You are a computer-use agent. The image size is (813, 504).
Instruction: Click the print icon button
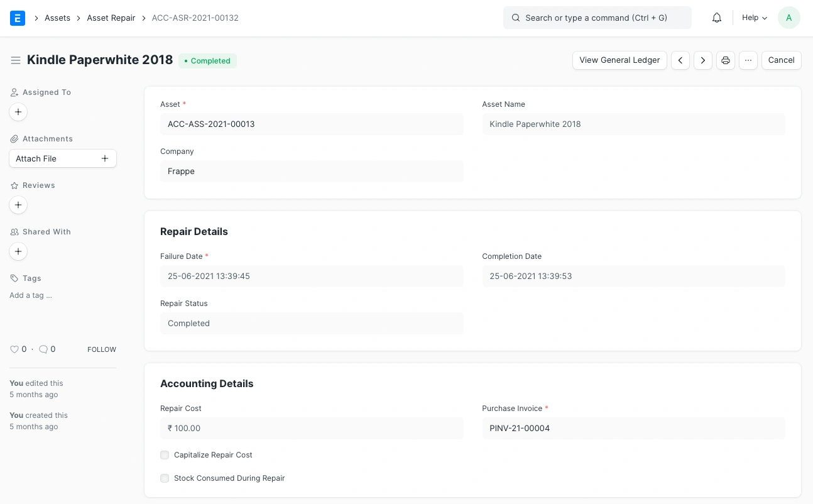(726, 60)
